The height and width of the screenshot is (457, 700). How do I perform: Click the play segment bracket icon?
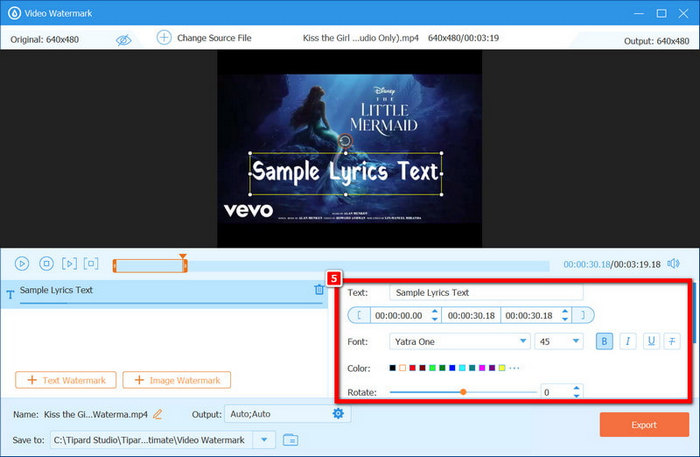69,264
